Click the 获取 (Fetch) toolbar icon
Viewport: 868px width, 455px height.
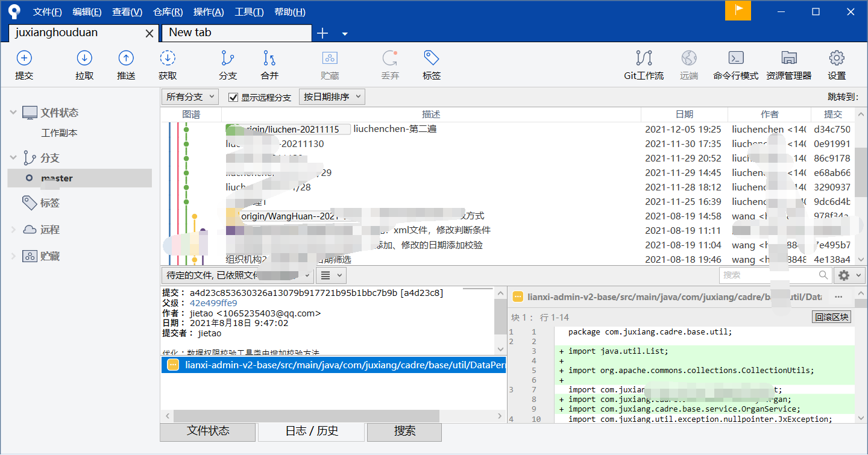pyautogui.click(x=168, y=58)
